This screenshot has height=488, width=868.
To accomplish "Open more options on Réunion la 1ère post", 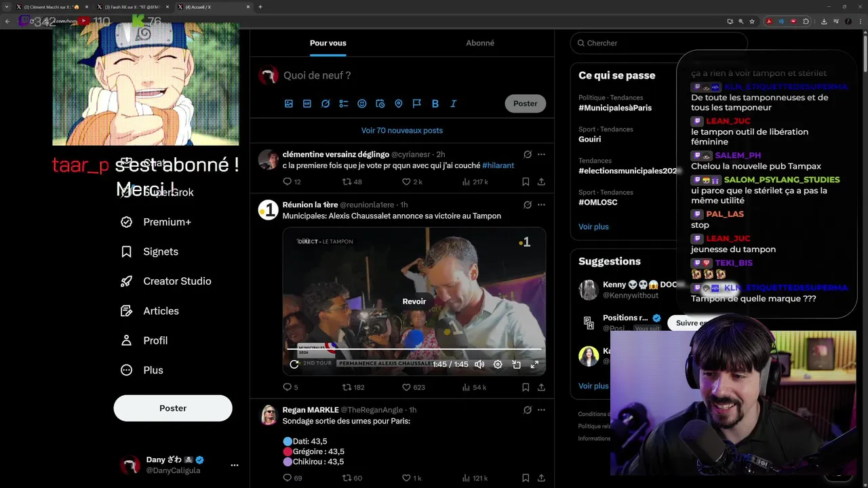I will tap(541, 205).
